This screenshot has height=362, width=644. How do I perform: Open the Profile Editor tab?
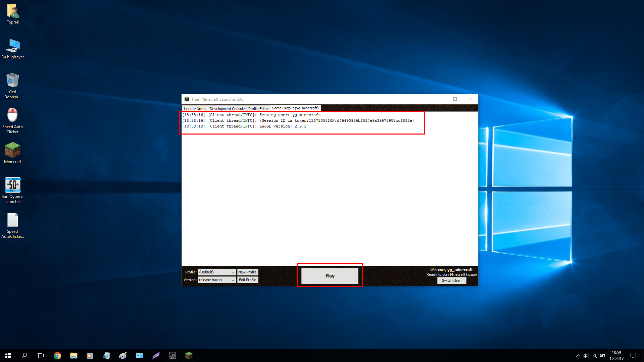(258, 109)
